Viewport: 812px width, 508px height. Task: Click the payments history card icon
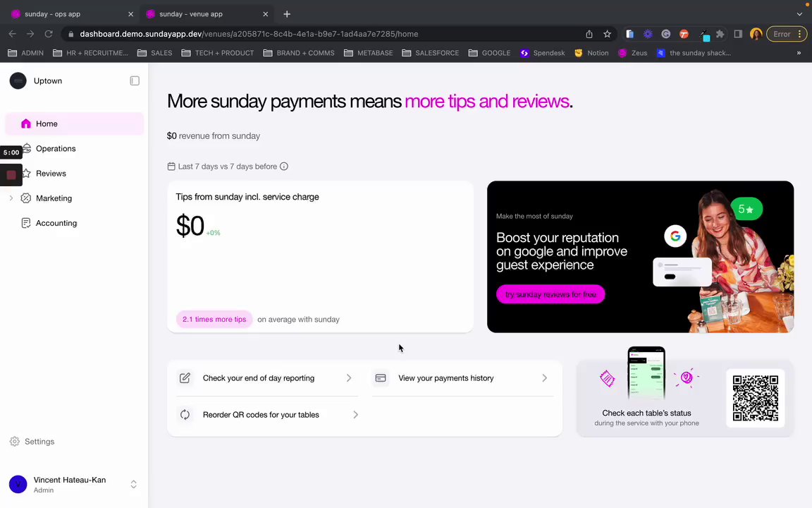coord(381,378)
